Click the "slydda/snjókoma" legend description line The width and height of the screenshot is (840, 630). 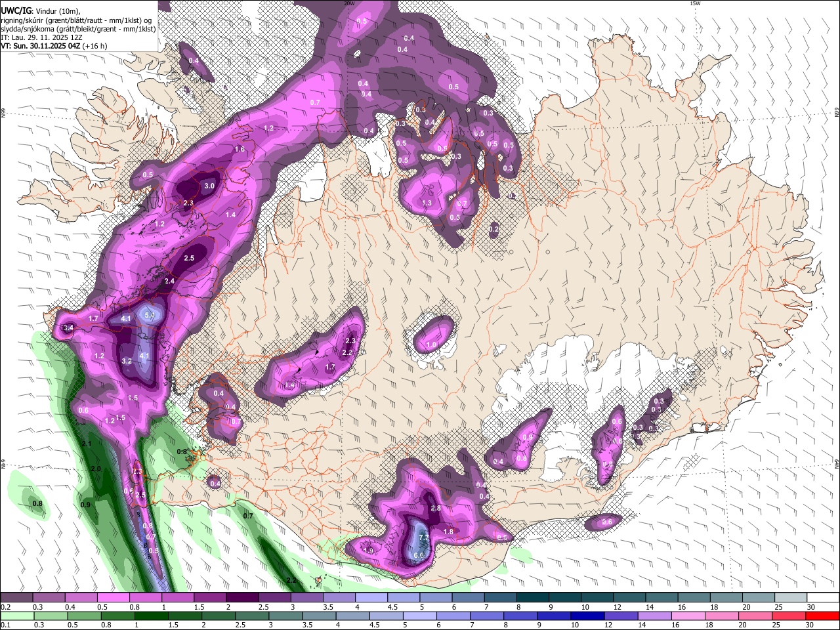click(x=78, y=29)
